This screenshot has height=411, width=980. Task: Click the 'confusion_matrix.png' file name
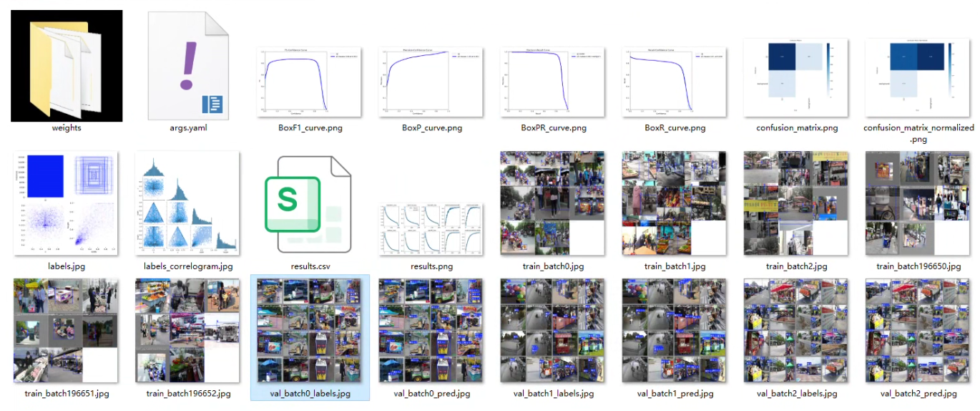click(796, 128)
